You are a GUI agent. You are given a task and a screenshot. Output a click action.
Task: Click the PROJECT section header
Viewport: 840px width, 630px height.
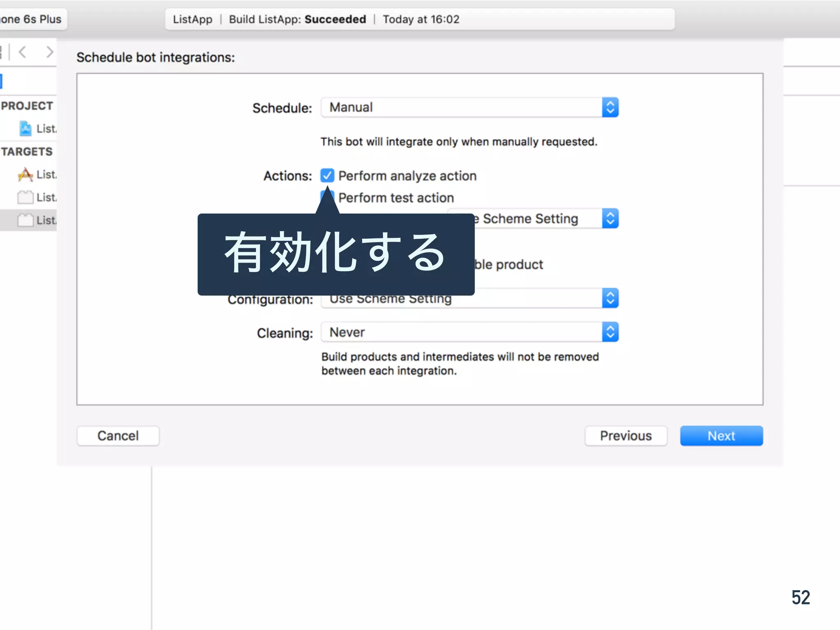coord(27,106)
